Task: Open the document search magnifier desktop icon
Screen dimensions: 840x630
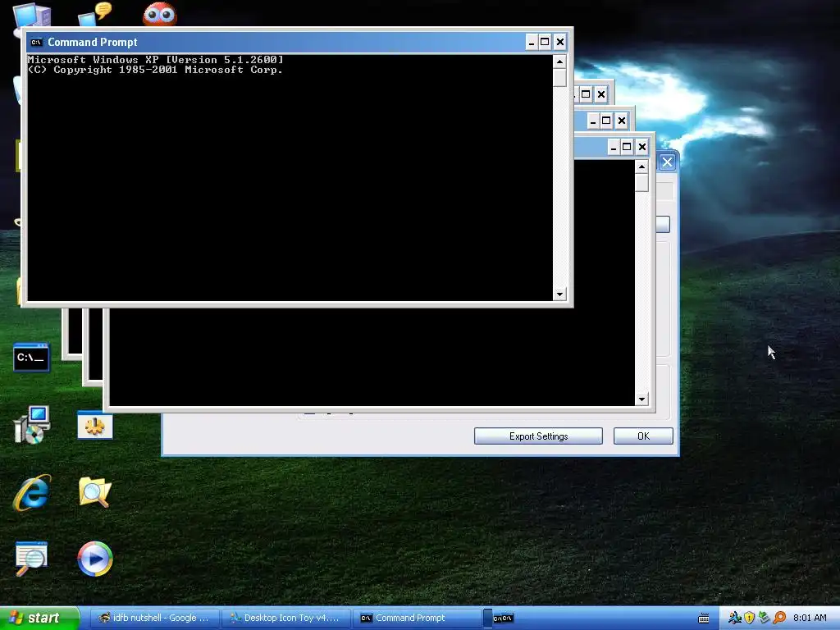Action: (31, 558)
